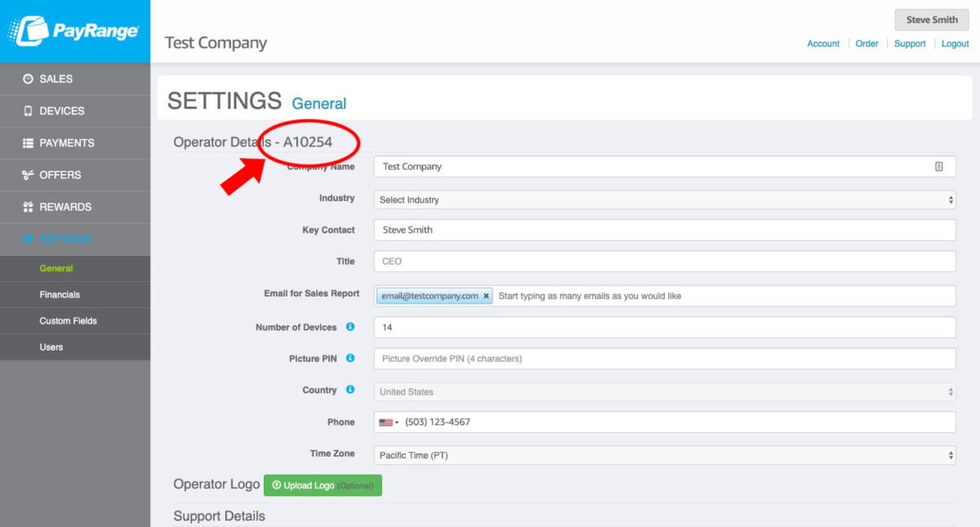Click the Logout link

[955, 44]
